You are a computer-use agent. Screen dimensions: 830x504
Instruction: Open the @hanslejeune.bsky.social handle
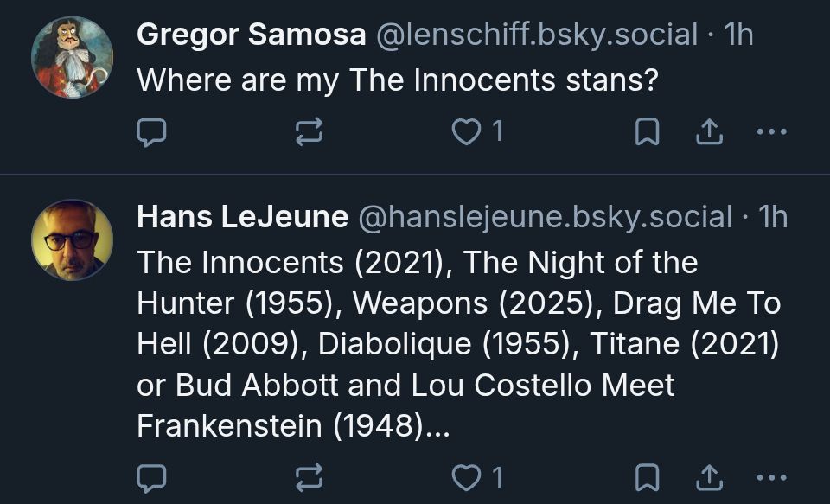coord(545,217)
